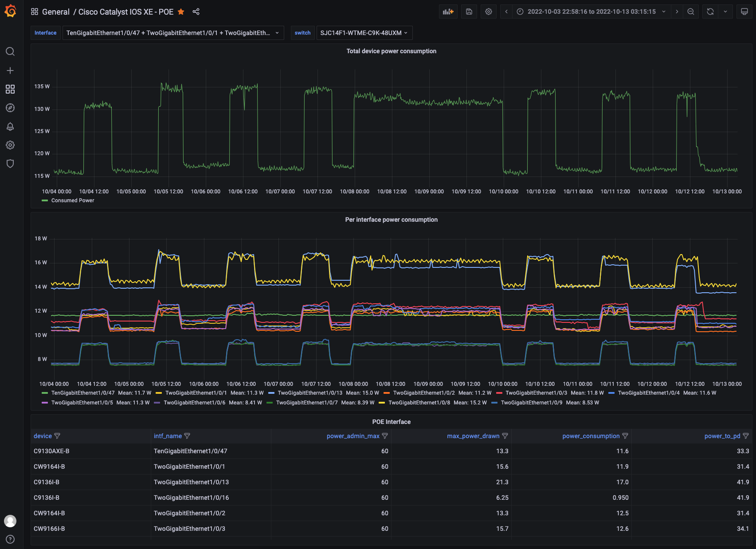Filter the max_power_drawn column

tap(505, 436)
